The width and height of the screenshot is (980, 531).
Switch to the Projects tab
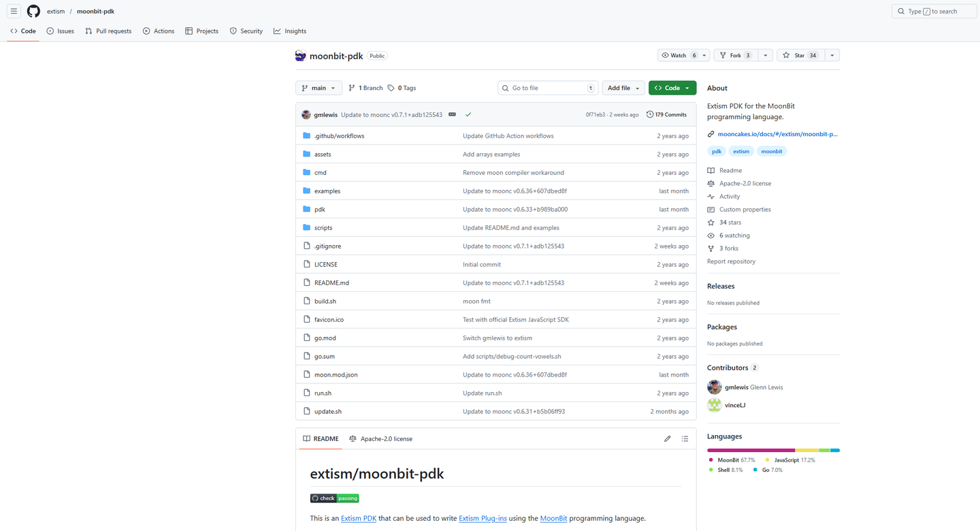tap(202, 31)
